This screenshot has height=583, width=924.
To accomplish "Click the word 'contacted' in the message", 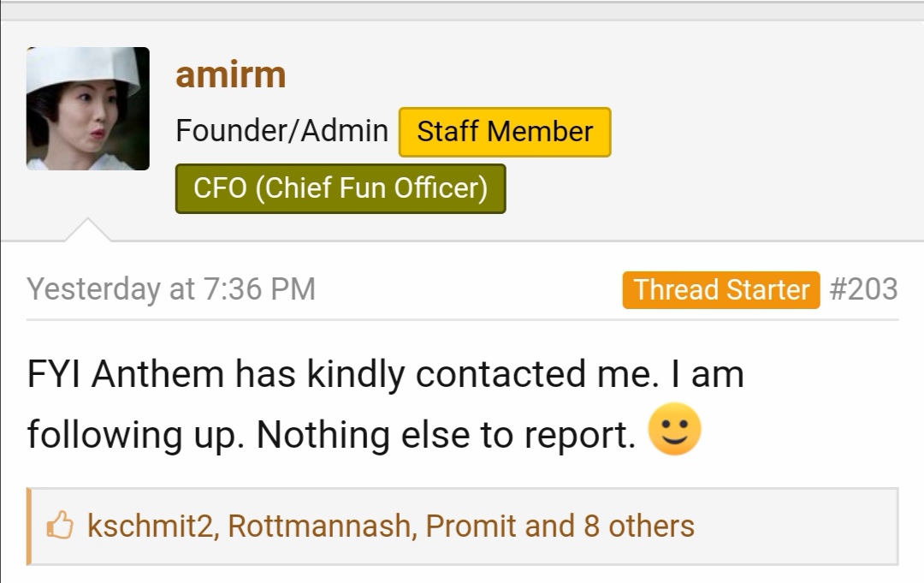I will pos(500,374).
